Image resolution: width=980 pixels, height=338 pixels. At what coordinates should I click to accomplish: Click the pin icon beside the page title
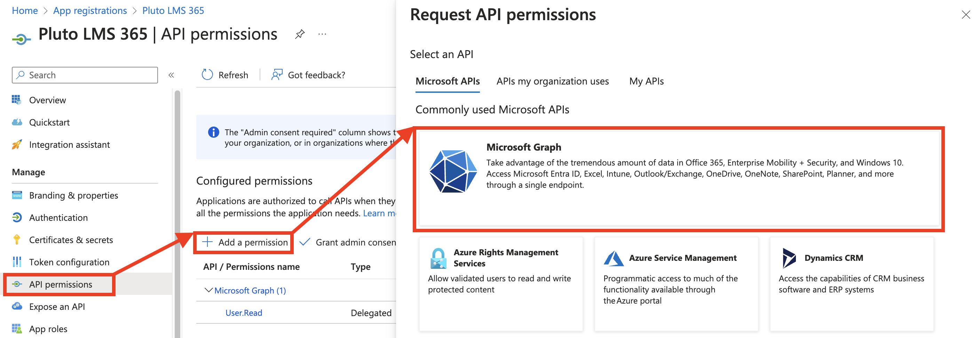coord(300,34)
